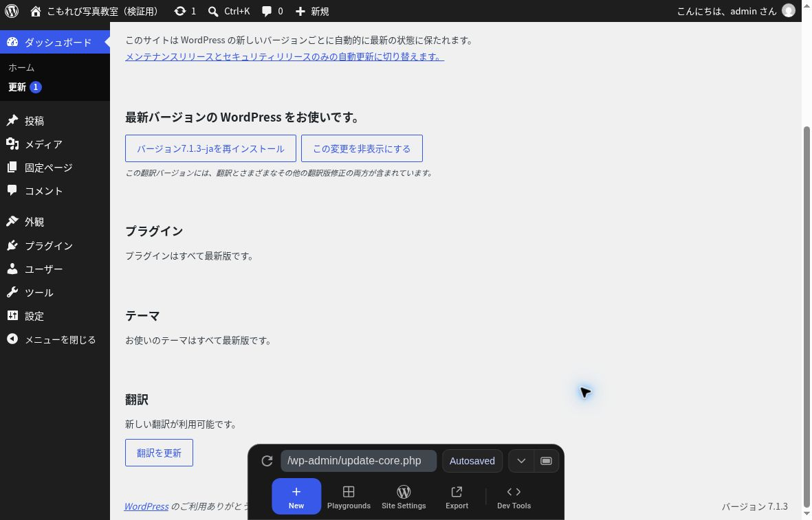Screen dimensions: 812x520
Task: Click the ユーザー person icon
Action: pyautogui.click(x=12, y=269)
